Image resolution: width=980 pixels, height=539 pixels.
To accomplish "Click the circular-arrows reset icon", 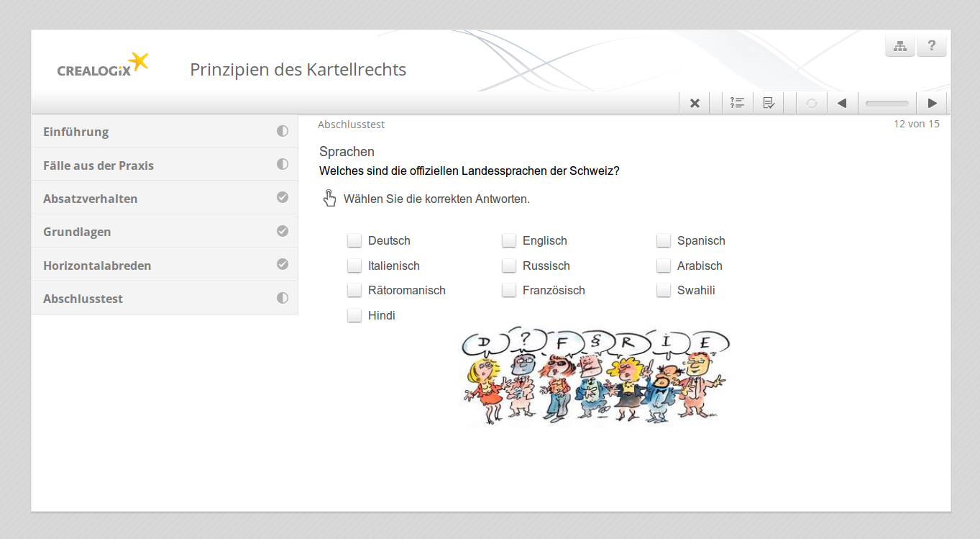I will [x=811, y=103].
